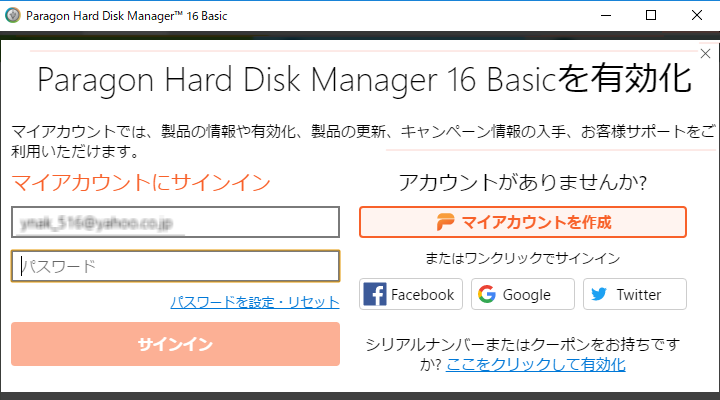Close the Paragon Hard Disk Manager window
The image size is (720, 400).
click(x=697, y=15)
